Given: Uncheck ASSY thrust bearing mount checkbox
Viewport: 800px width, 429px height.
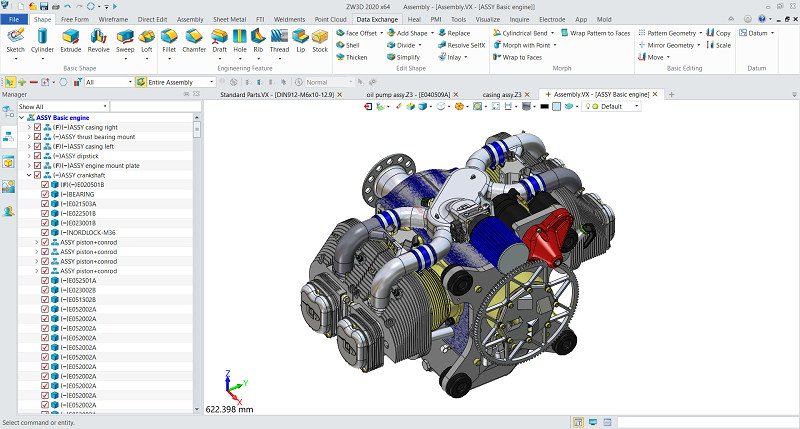Looking at the screenshot, I should (x=37, y=137).
